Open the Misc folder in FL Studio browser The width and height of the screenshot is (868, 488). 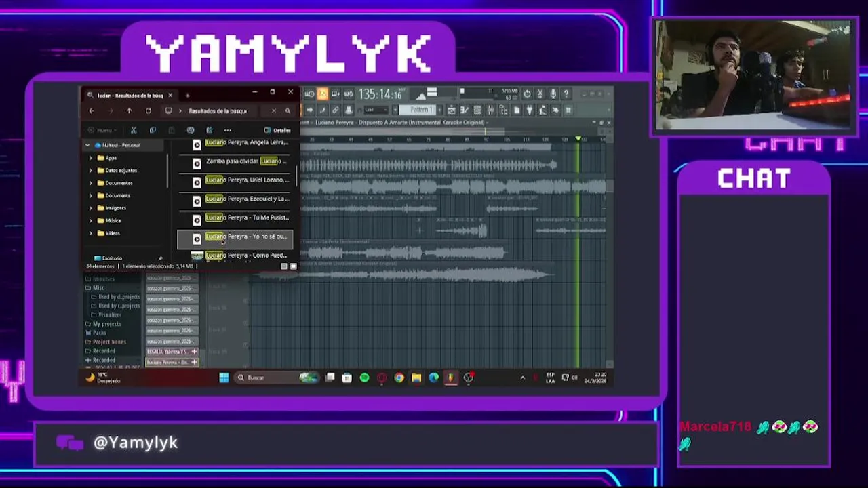click(95, 288)
